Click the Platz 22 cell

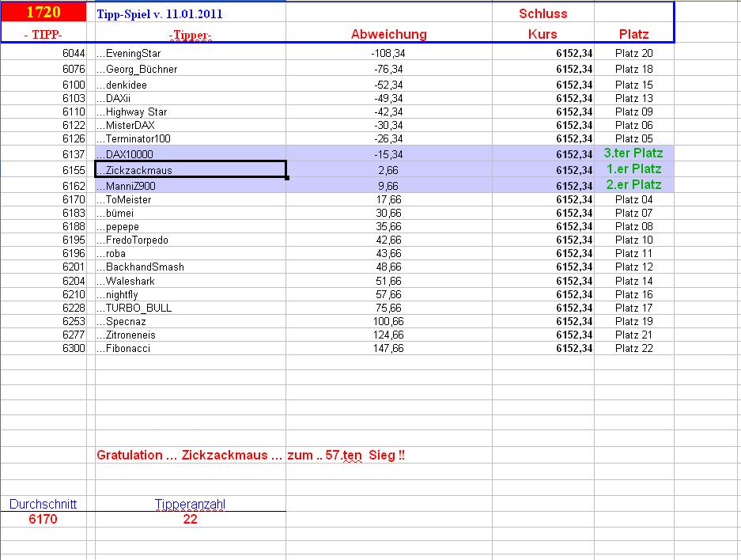coord(633,348)
